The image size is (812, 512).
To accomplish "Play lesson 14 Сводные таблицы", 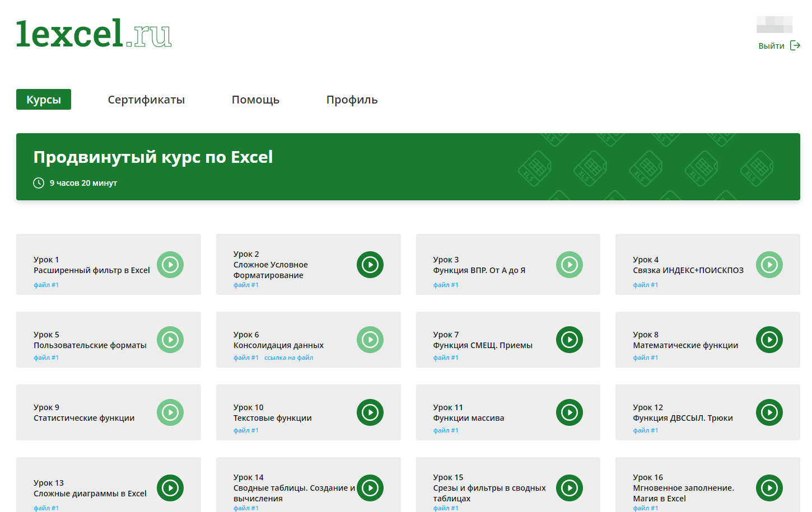I will coord(370,488).
